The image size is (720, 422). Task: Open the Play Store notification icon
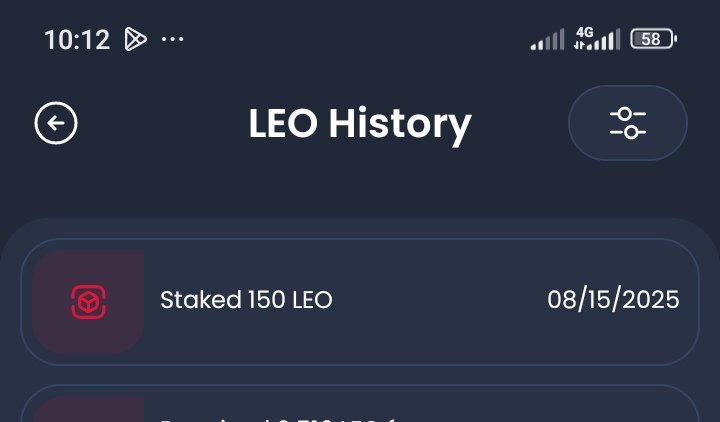pos(135,39)
